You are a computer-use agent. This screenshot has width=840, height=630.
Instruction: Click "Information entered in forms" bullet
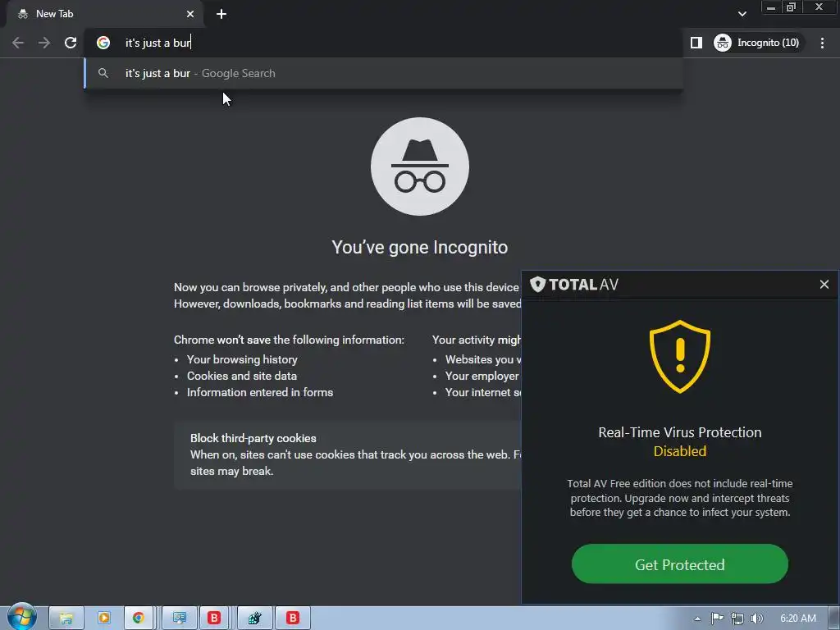click(260, 393)
